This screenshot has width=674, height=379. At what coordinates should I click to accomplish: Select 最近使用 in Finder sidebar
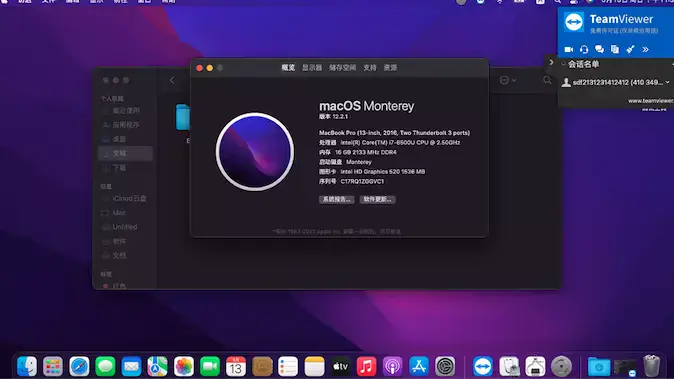tap(125, 110)
